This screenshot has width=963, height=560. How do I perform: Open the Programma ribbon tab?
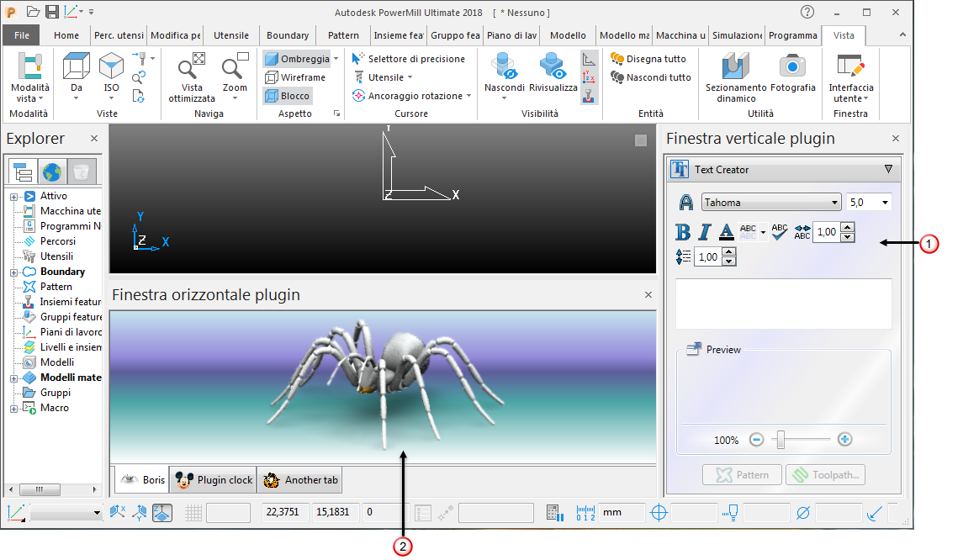793,35
